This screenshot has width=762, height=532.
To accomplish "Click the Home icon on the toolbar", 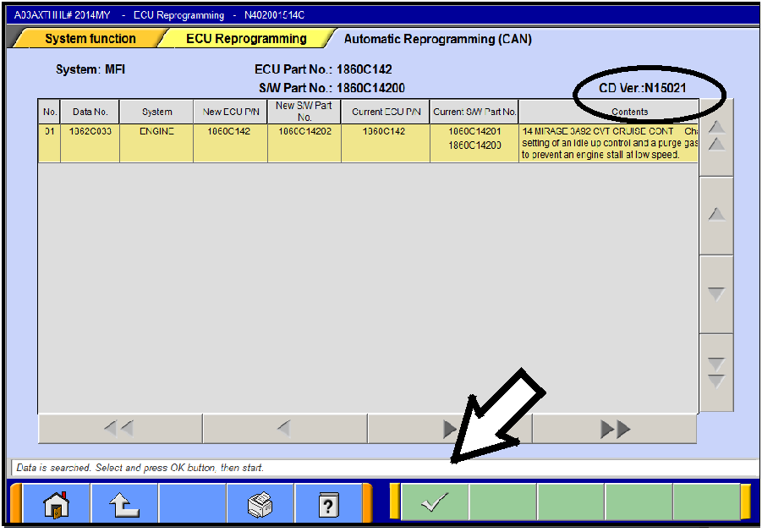I will tap(57, 502).
